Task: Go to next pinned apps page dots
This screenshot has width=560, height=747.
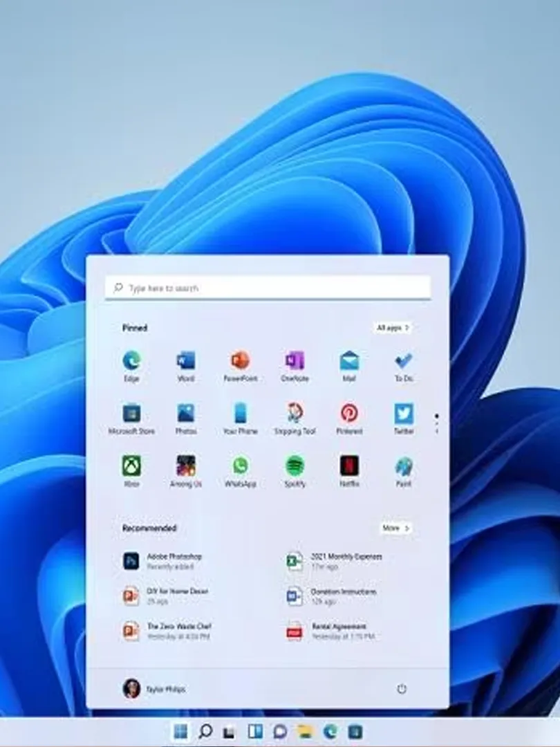Action: pyautogui.click(x=437, y=423)
